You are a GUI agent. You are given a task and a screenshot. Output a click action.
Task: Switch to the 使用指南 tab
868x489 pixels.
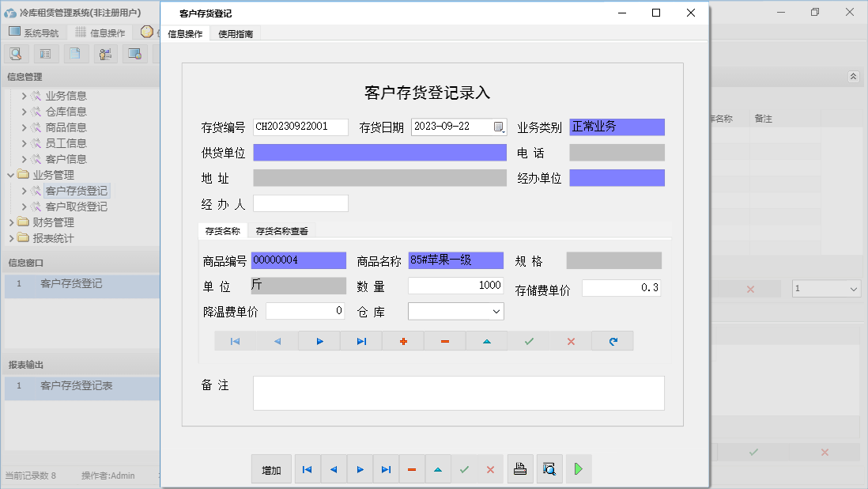click(235, 34)
